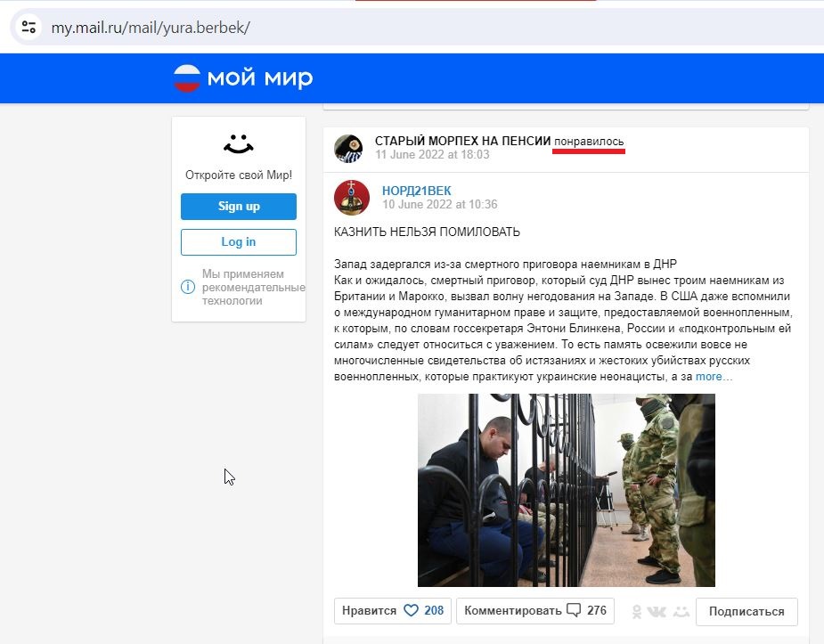Open the НОРД21ВЕК profile link
Screen dimensions: 824x644
tap(417, 191)
